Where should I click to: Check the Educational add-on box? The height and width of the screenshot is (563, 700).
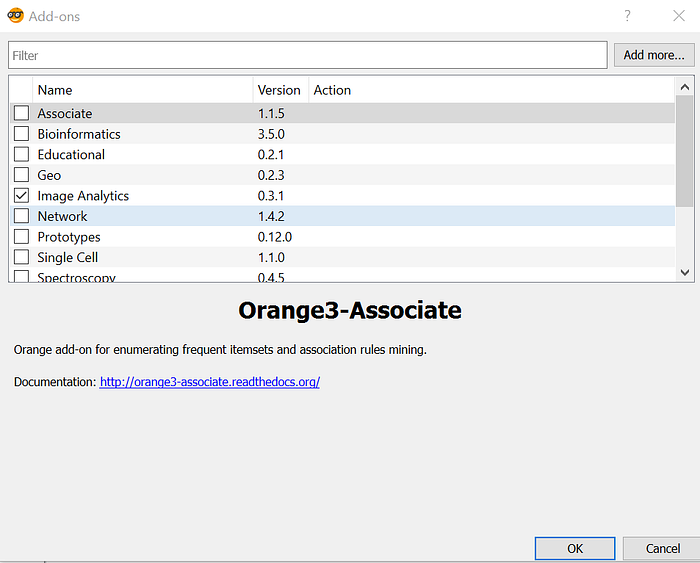(21, 154)
